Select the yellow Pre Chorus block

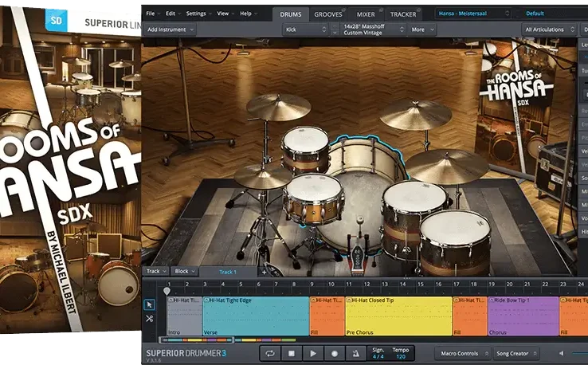pos(398,316)
